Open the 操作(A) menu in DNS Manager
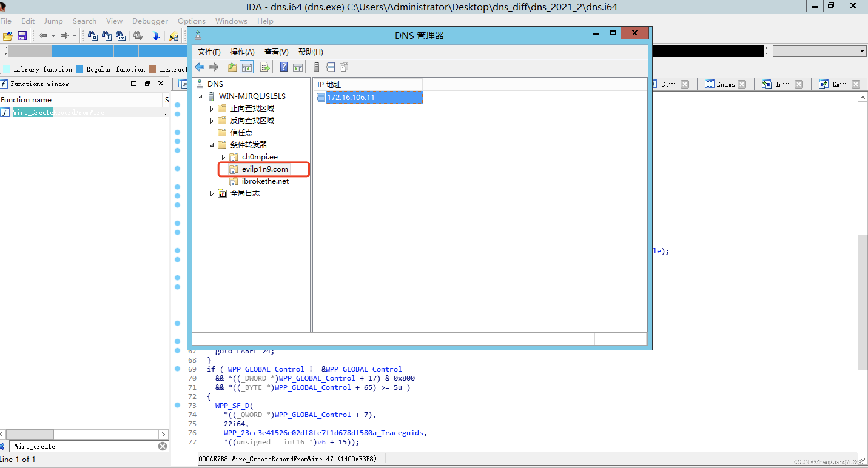This screenshot has height=468, width=868. (x=242, y=52)
